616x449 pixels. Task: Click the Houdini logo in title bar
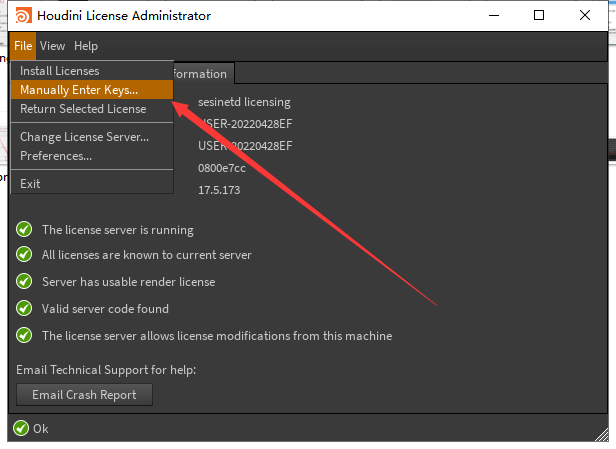point(23,16)
